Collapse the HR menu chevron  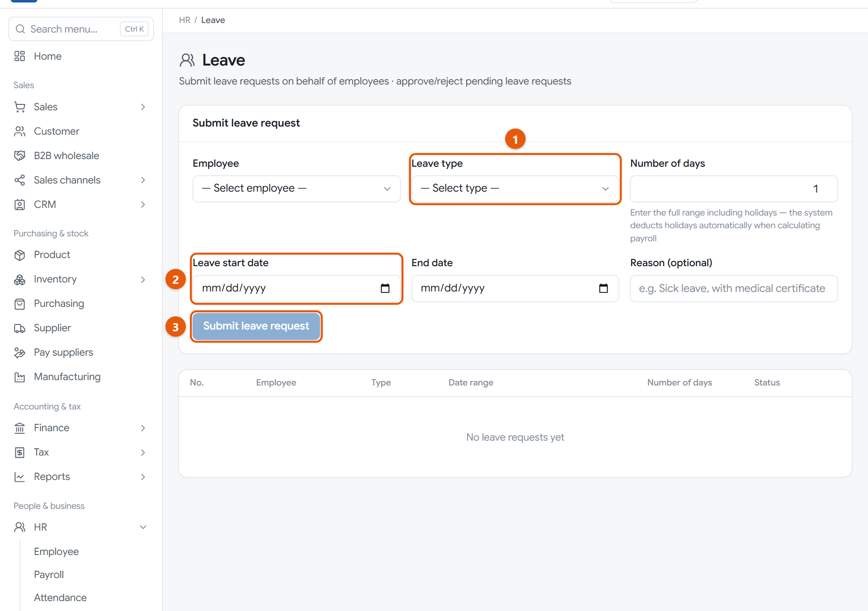[143, 527]
